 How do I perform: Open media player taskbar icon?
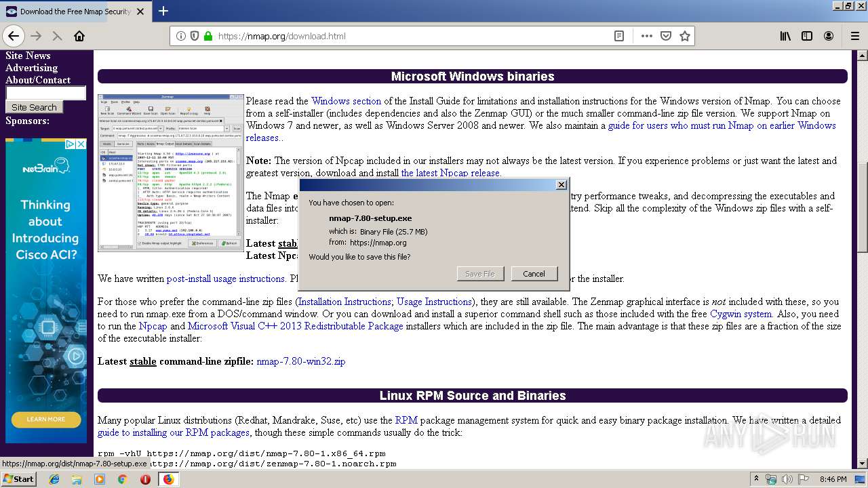click(x=100, y=479)
